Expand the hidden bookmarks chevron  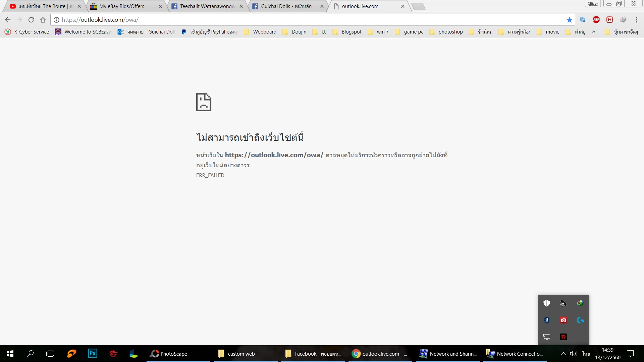point(594,32)
